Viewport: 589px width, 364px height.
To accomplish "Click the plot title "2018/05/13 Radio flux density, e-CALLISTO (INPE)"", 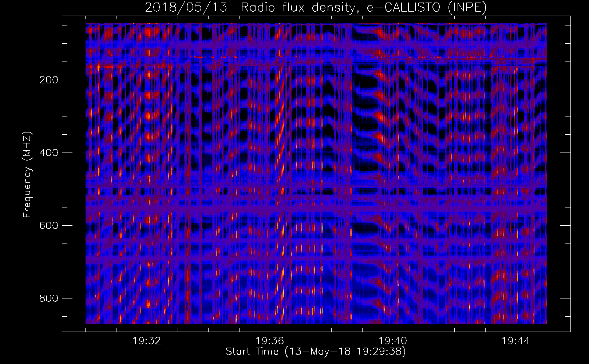I will [316, 8].
